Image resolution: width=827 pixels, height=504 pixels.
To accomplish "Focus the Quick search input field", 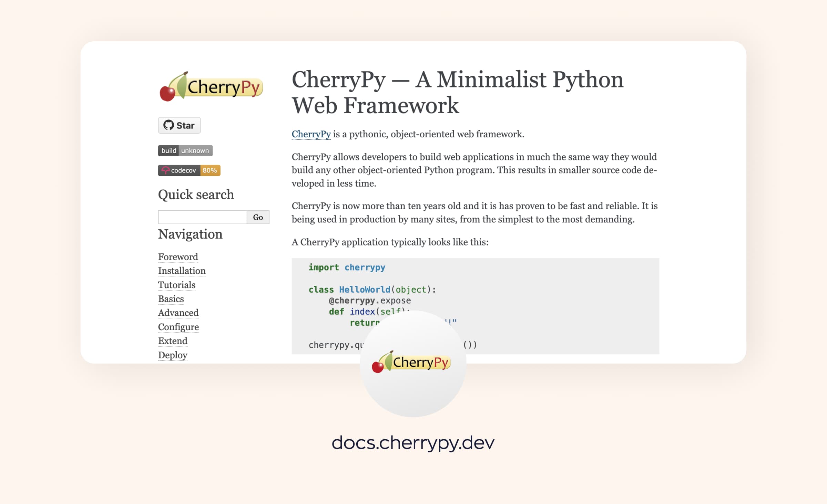I will click(203, 217).
